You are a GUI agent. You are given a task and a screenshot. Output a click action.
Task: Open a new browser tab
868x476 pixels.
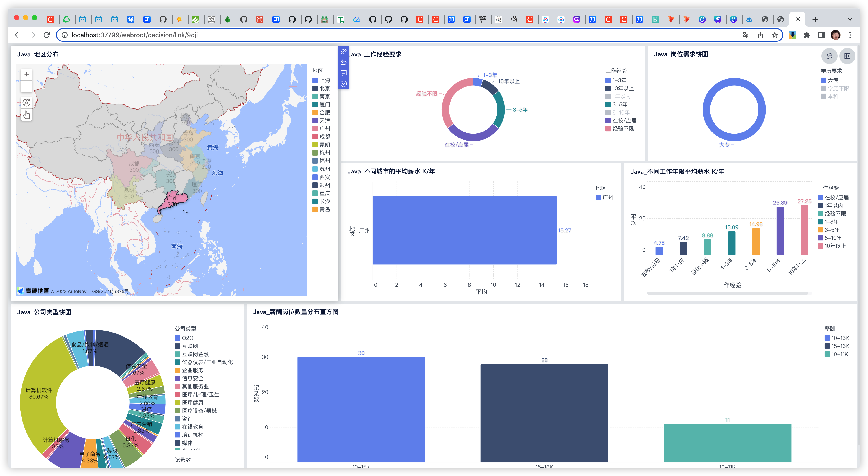point(815,19)
